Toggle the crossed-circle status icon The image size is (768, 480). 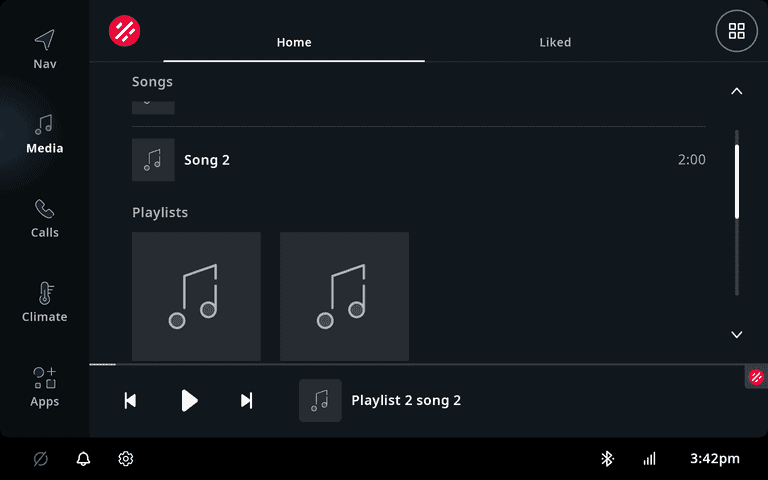41,459
